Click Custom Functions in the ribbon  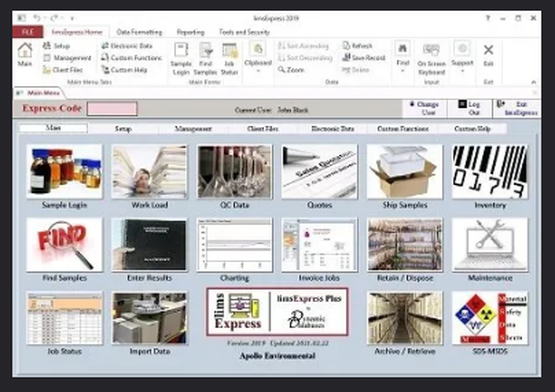[x=132, y=58]
